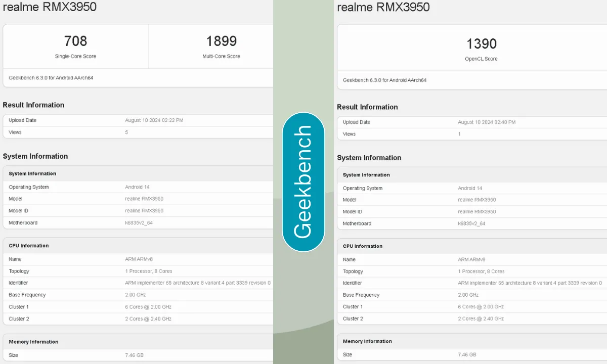
Task: Click "CPU Information" header on the OpenCL page
Action: [363, 246]
